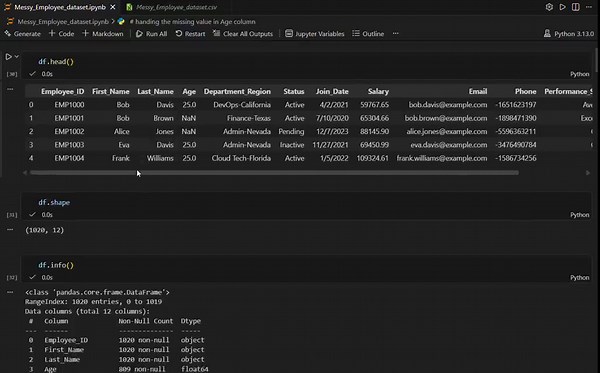Change language mode Python of df.head() cell
Viewport: 600px width, 373px height.
pyautogui.click(x=580, y=74)
